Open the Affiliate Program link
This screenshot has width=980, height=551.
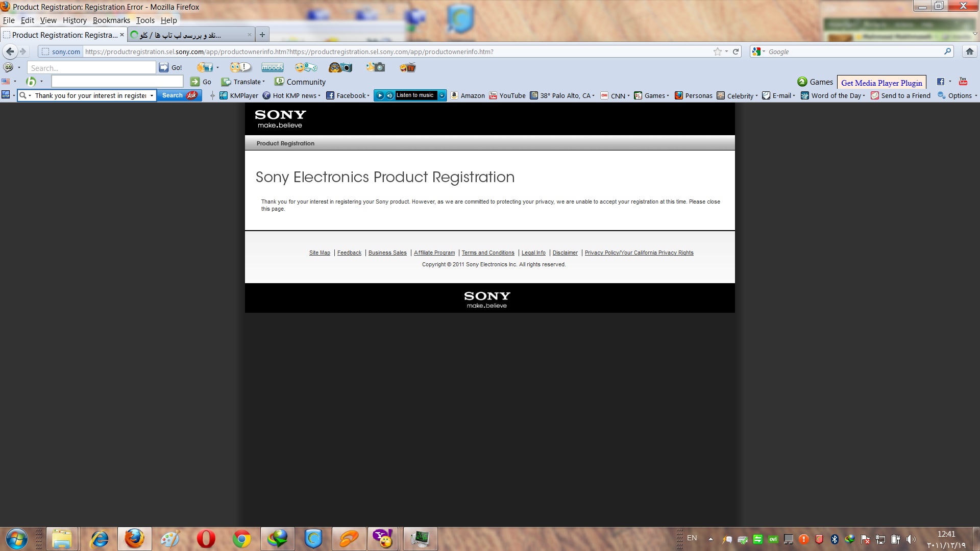click(x=434, y=253)
